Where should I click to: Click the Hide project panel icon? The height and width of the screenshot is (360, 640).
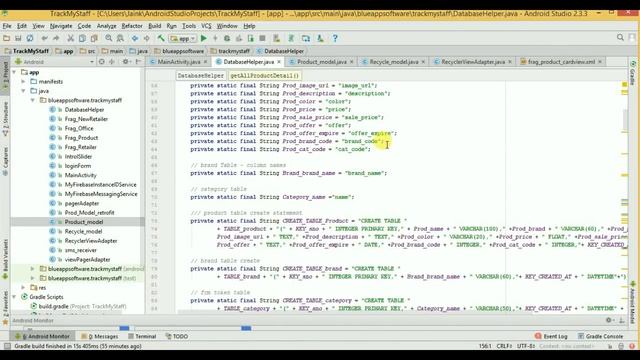138,62
